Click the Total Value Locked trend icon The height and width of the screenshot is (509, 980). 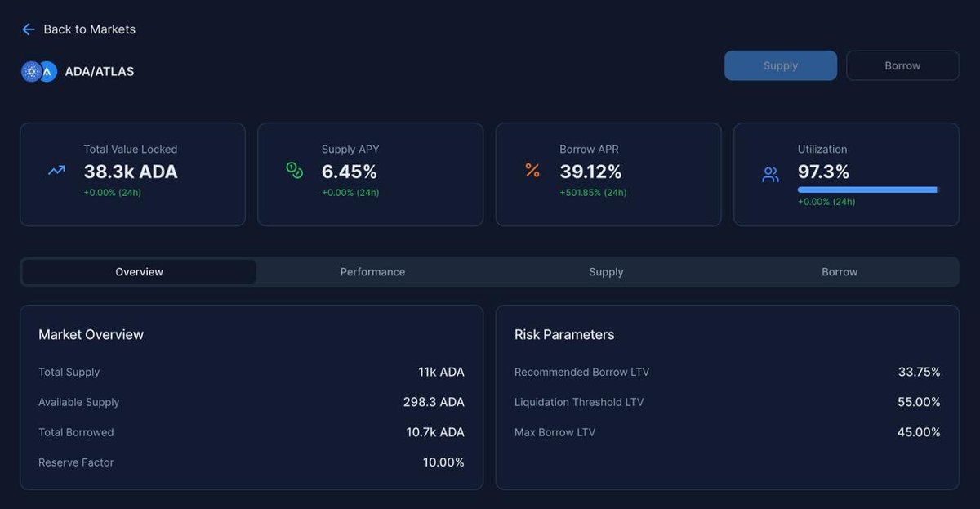56,171
